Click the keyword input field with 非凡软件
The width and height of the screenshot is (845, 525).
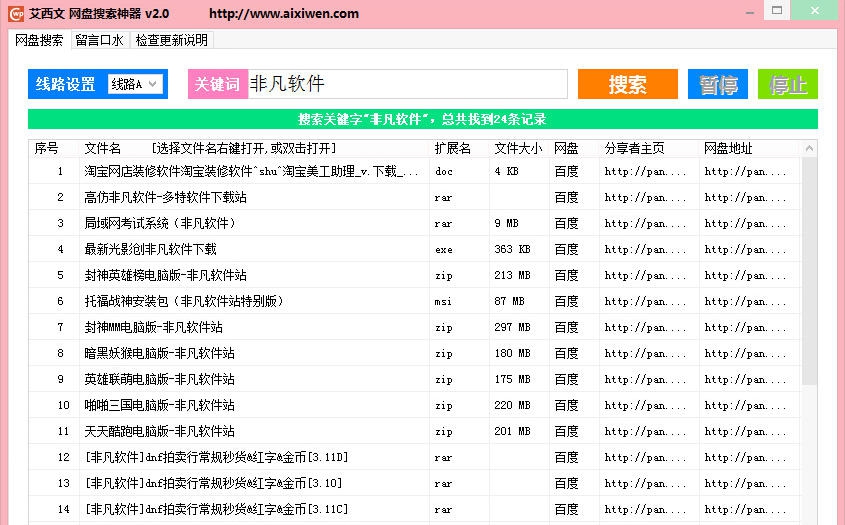[405, 84]
